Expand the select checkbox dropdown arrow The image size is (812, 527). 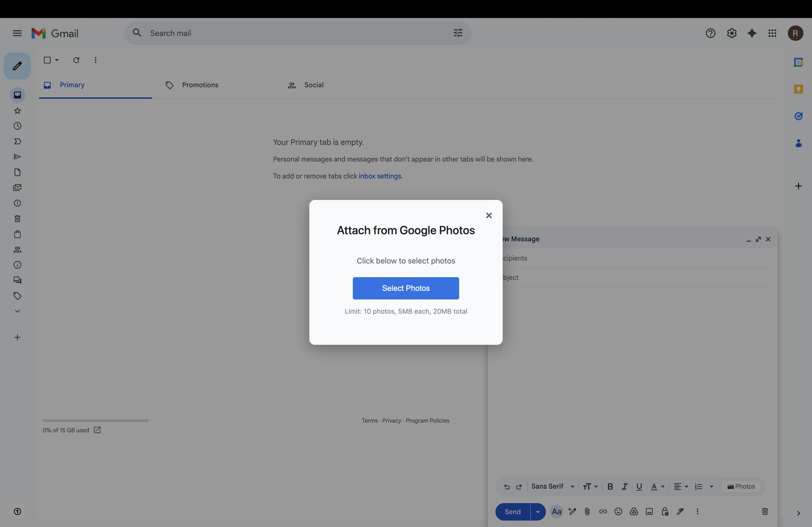point(56,60)
